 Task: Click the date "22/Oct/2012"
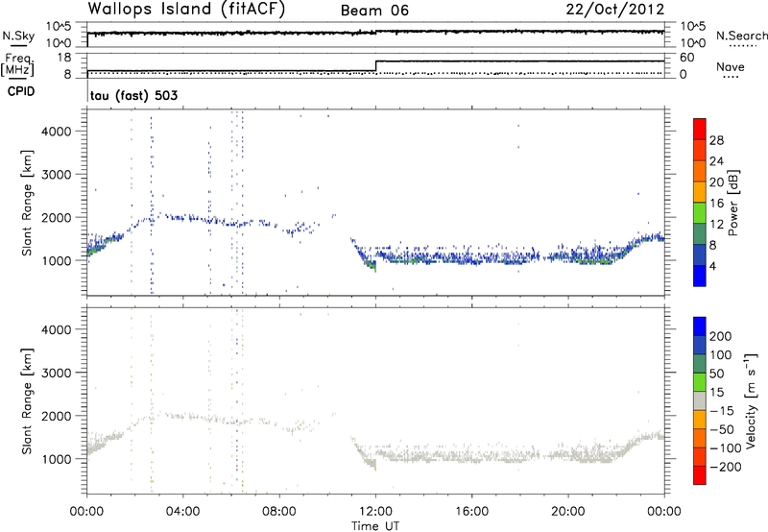coord(615,10)
